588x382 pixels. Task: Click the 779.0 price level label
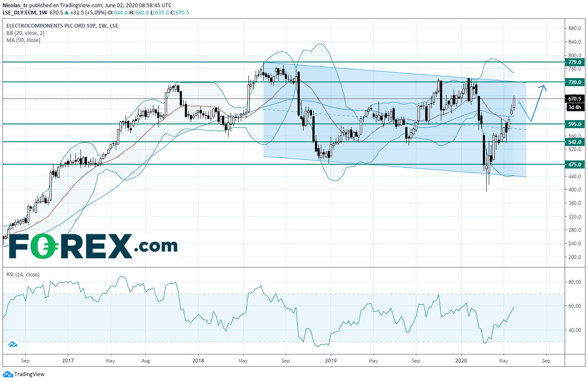(575, 62)
